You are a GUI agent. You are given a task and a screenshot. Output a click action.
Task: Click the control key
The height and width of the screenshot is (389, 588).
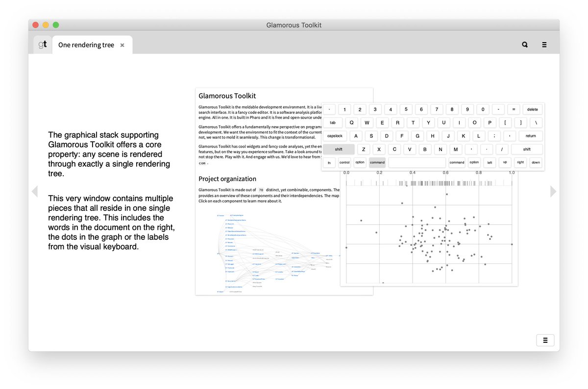pos(344,162)
